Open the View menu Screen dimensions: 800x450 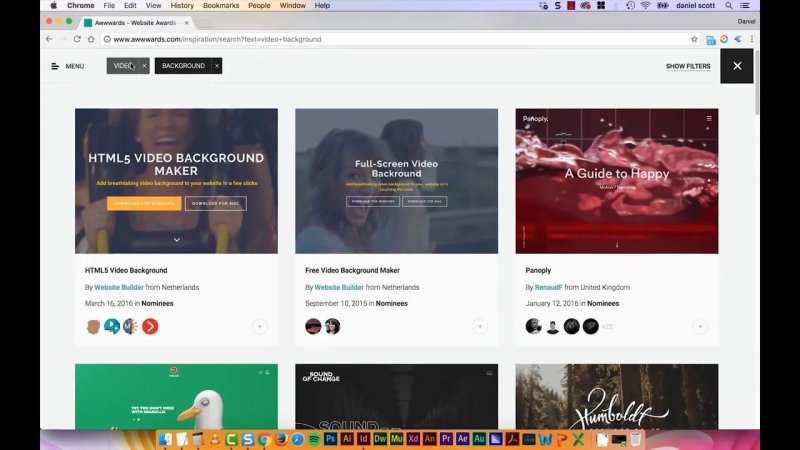click(153, 6)
